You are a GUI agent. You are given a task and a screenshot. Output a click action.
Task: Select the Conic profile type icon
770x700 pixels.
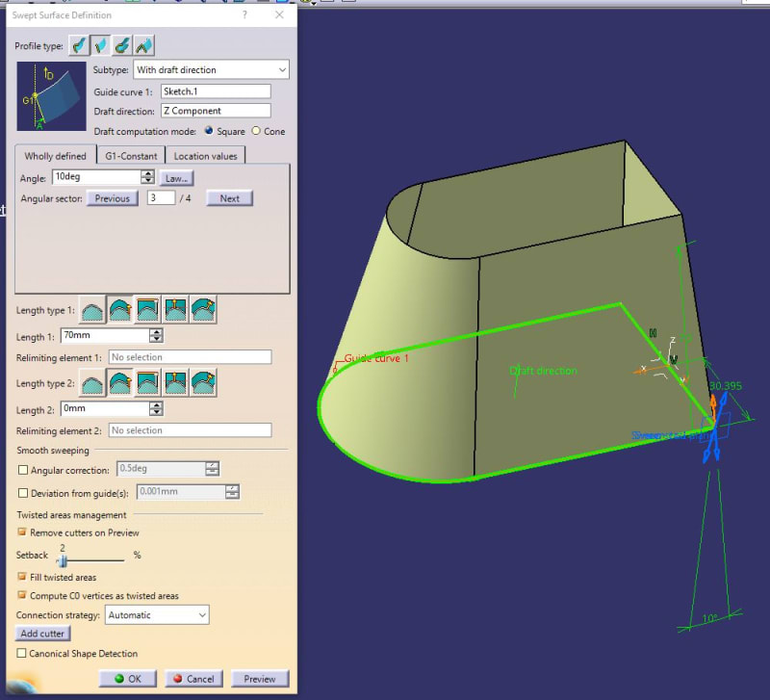tap(143, 45)
